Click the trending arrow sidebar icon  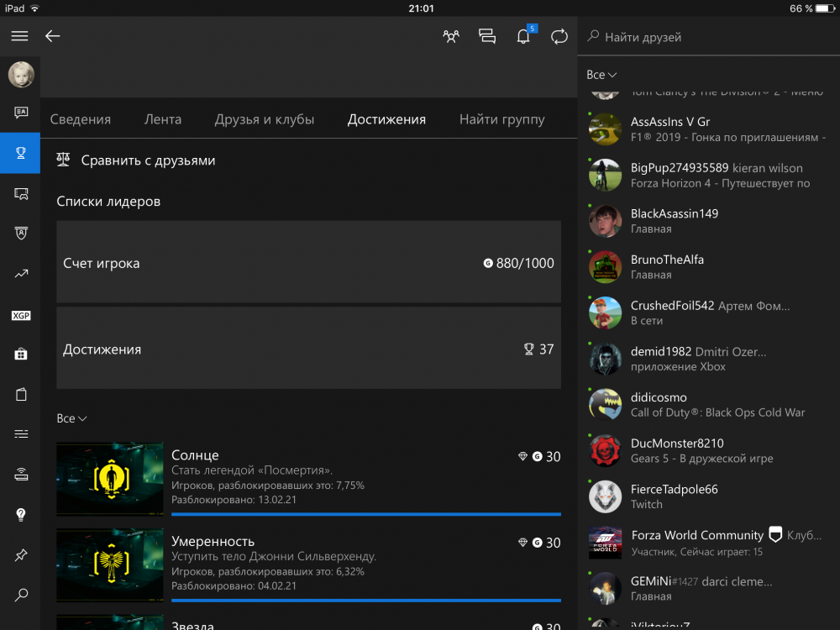click(20, 274)
